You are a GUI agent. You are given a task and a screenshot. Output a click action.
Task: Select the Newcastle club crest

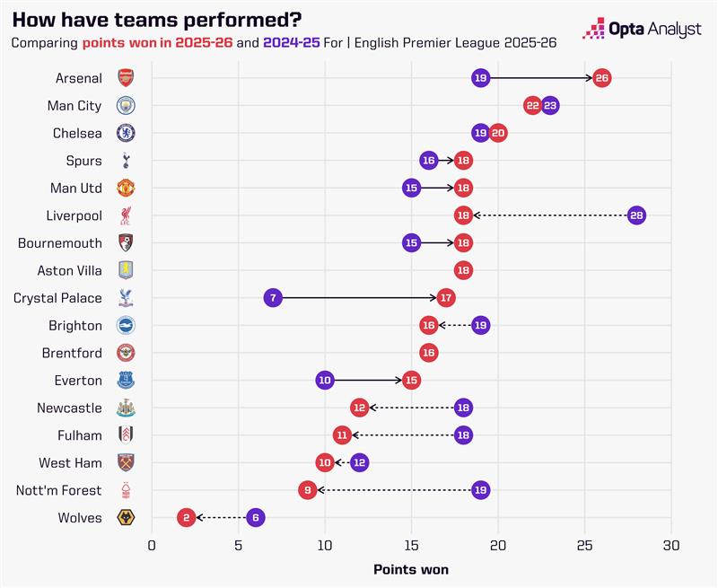(x=126, y=408)
